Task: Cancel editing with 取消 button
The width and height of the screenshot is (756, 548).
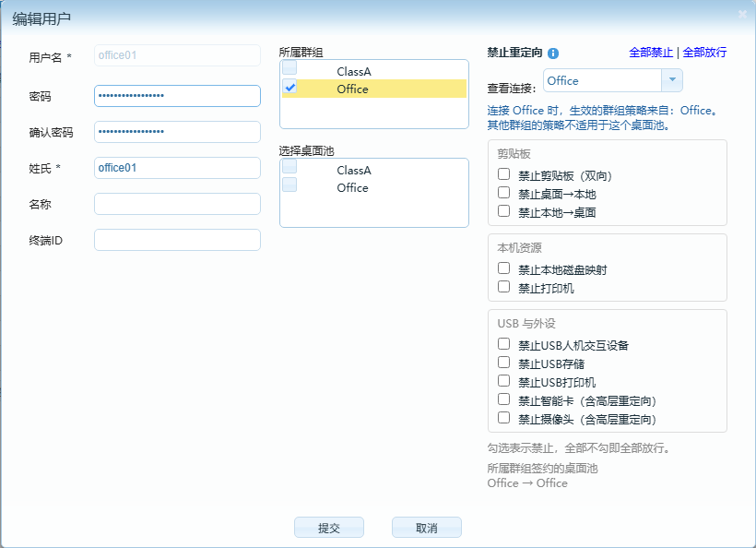Action: tap(427, 528)
